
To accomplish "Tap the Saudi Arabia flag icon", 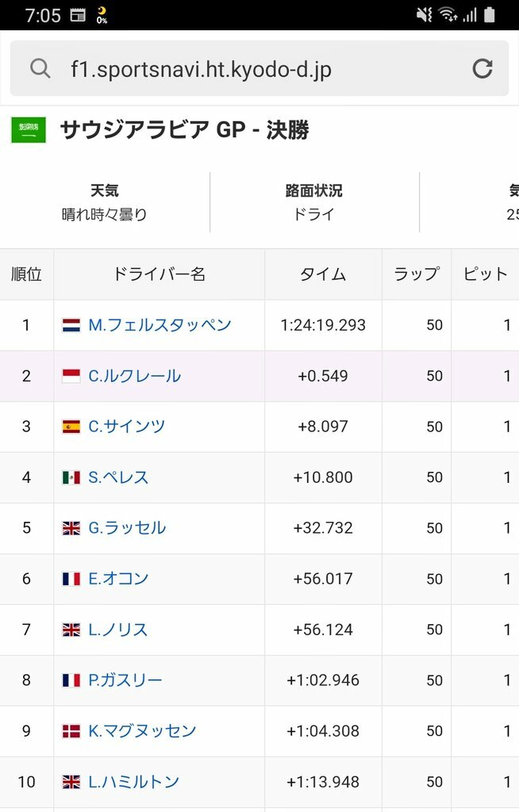I will pyautogui.click(x=29, y=130).
